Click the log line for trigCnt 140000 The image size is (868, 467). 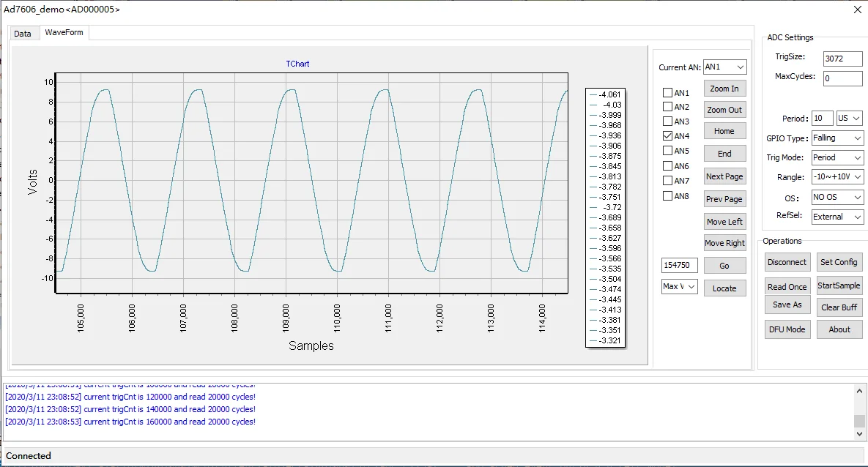(130, 409)
